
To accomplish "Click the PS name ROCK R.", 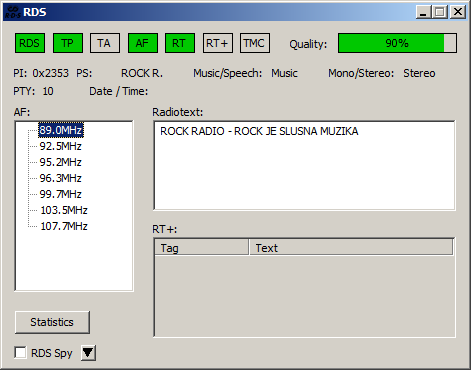I will pyautogui.click(x=142, y=73).
